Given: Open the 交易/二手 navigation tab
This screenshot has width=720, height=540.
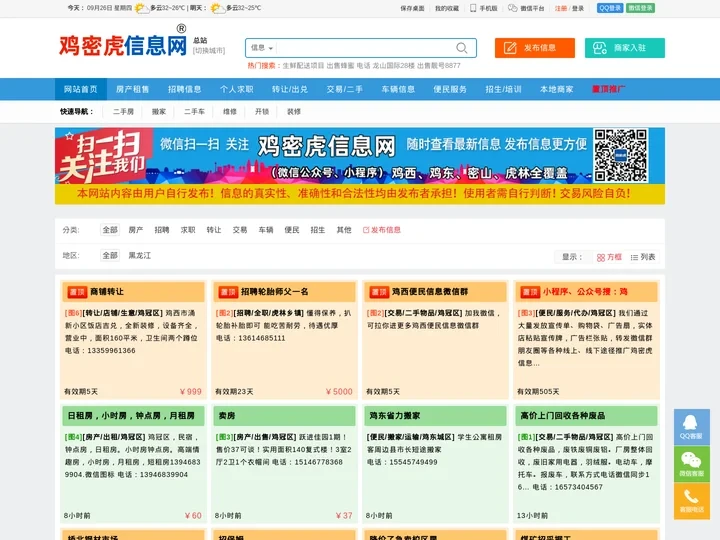Looking at the screenshot, I should click(x=345, y=89).
